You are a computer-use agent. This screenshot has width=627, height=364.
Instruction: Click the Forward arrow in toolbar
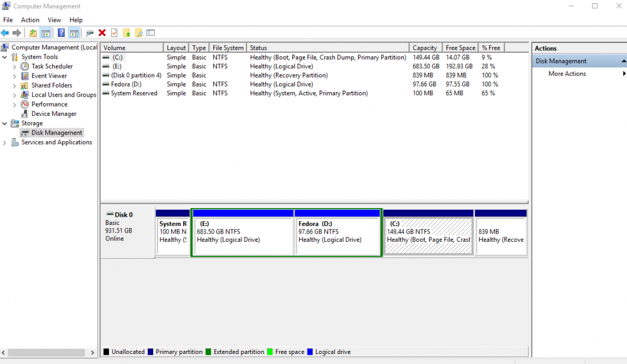coord(17,33)
